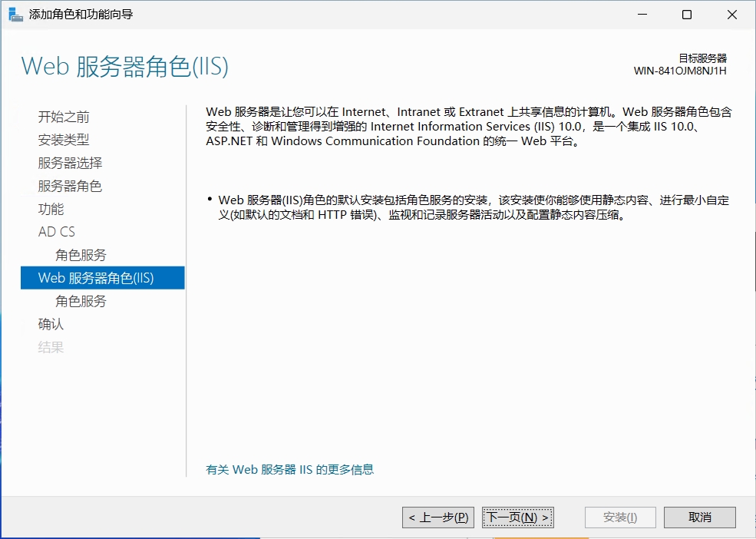Viewport: 756px width, 539px height.
Task: Open 角色服务 under AD CS
Action: 81,255
